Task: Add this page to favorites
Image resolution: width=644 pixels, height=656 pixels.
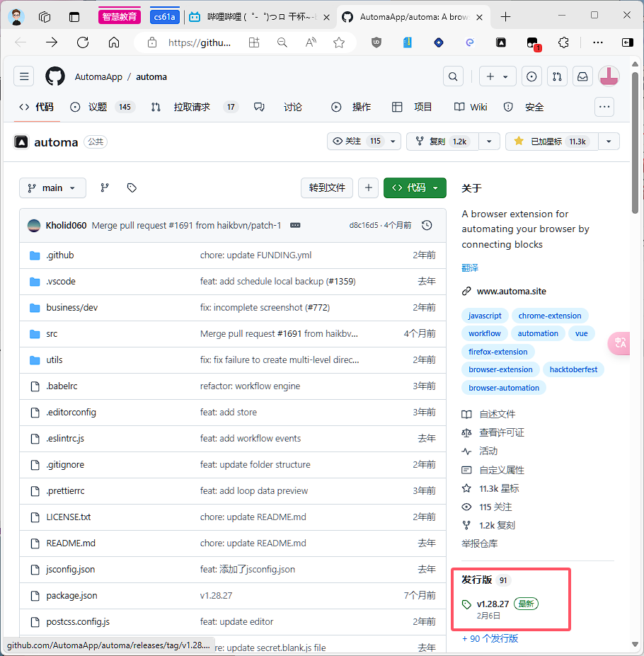Action: click(x=339, y=42)
